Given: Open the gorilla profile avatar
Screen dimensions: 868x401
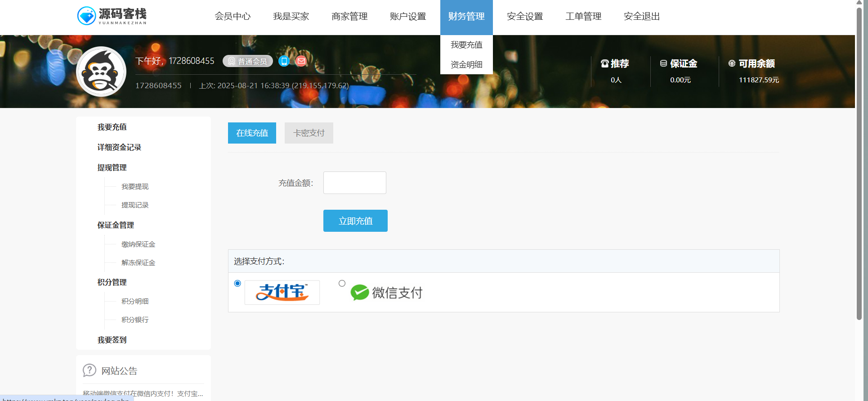Looking at the screenshot, I should click(101, 72).
